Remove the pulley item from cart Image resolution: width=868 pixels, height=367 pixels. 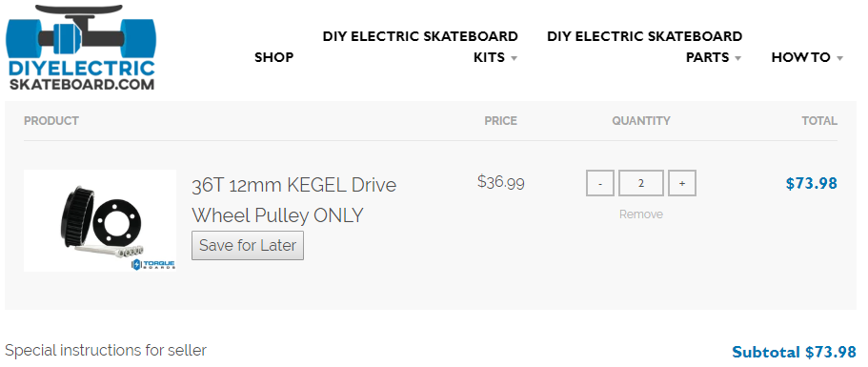point(641,214)
